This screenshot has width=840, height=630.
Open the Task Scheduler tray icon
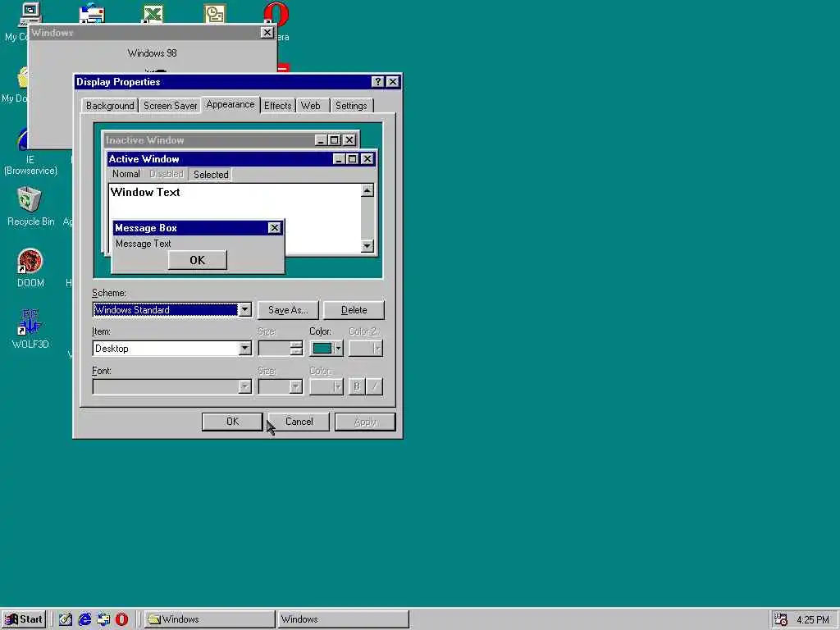click(x=781, y=619)
